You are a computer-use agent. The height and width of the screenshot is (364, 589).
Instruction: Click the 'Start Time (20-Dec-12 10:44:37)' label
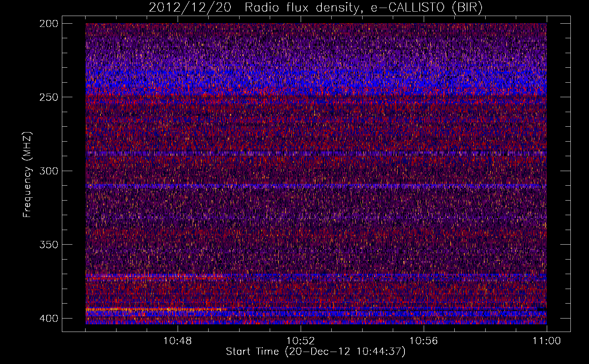pos(316,352)
